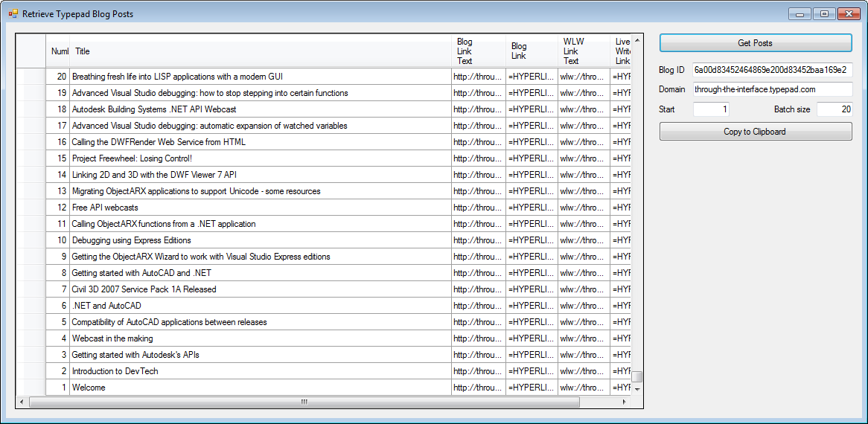Select 'Introduction to DevTech' title cell
Viewport: 868px width, 424px height.
[x=261, y=371]
